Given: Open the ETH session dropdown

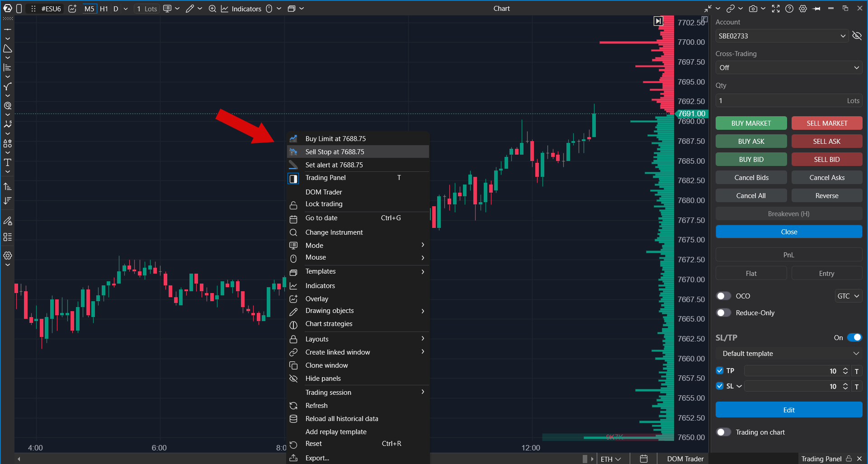Looking at the screenshot, I should click(x=610, y=459).
